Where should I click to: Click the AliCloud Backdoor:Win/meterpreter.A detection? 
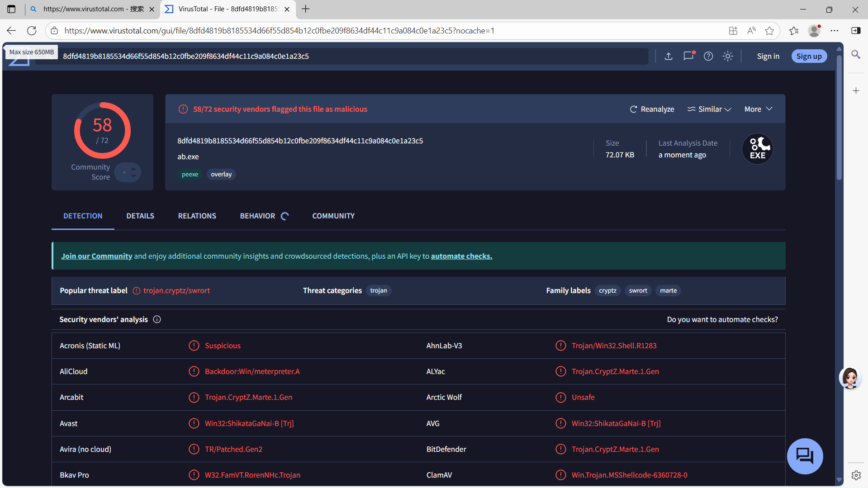pyautogui.click(x=252, y=371)
